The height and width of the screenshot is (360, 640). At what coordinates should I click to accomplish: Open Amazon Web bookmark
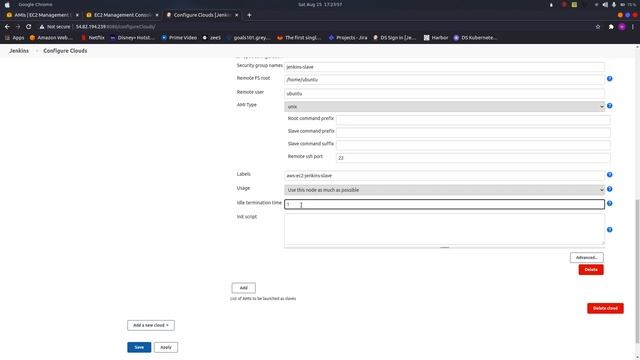51,38
